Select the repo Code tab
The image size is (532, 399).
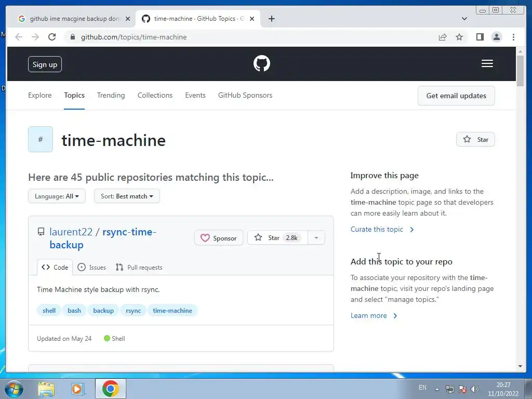click(55, 268)
